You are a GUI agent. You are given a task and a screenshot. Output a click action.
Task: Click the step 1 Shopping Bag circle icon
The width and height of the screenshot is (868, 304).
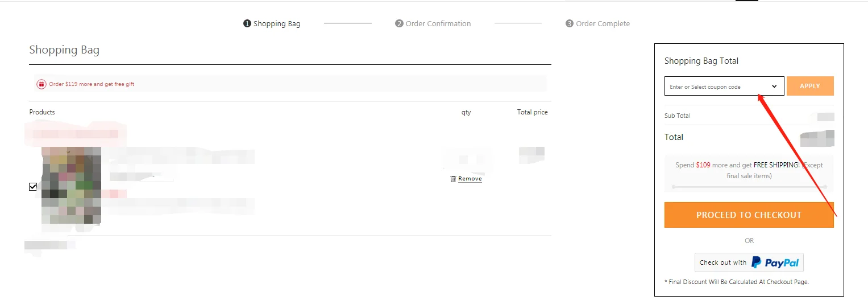point(247,24)
